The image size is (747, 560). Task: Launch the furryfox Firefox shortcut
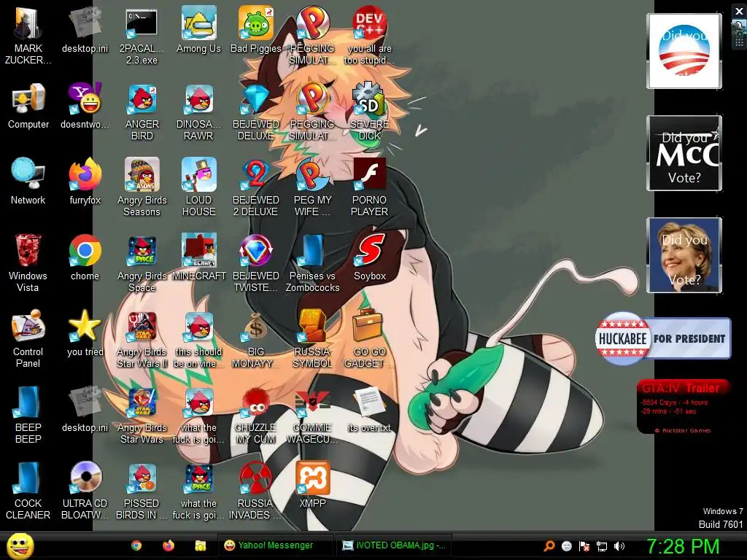(85, 182)
